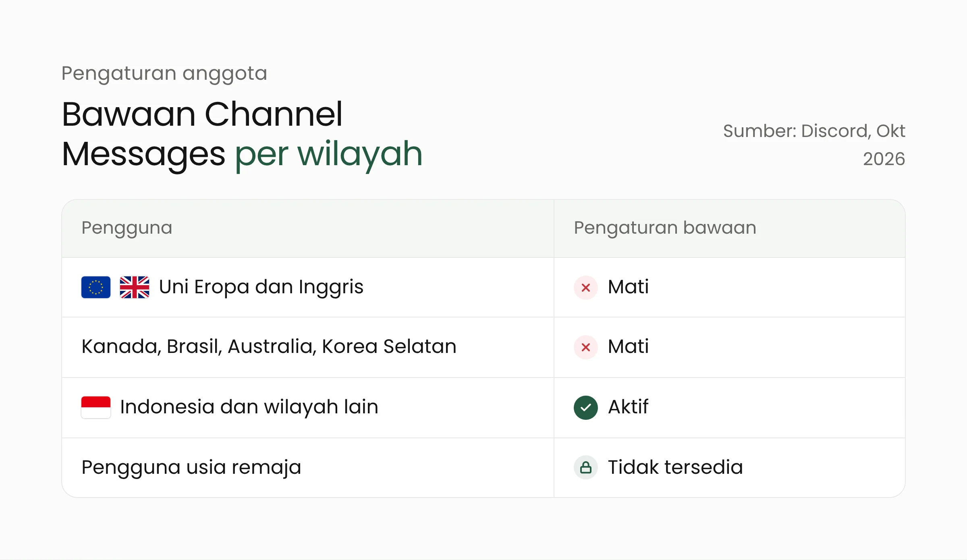Image resolution: width=967 pixels, height=560 pixels.
Task: Click the 'Tidak tersedia' status text
Action: [x=675, y=467]
